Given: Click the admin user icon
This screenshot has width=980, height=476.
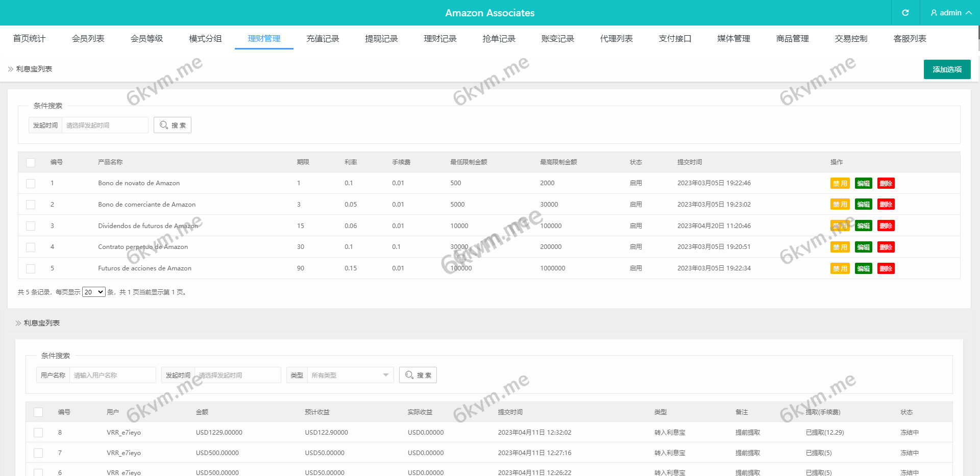Looking at the screenshot, I should (x=934, y=13).
